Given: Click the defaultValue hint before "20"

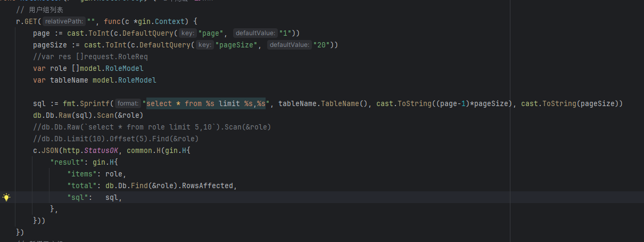Looking at the screenshot, I should (289, 45).
